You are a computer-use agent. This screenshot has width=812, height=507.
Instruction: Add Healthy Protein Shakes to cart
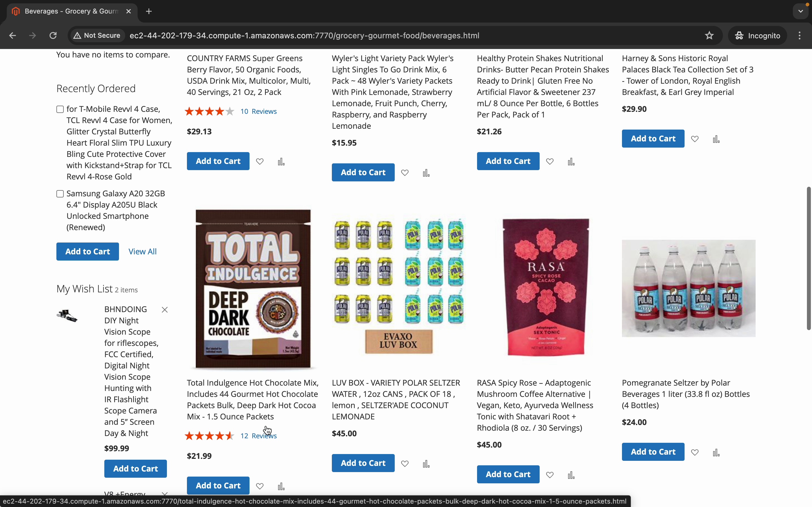508,161
